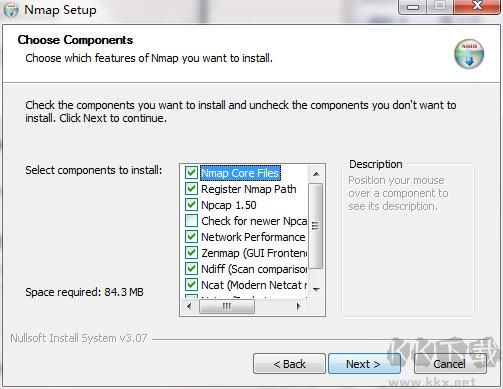Enable Check for newer Npcap checkbox
The height and width of the screenshot is (389, 503).
pos(191,221)
